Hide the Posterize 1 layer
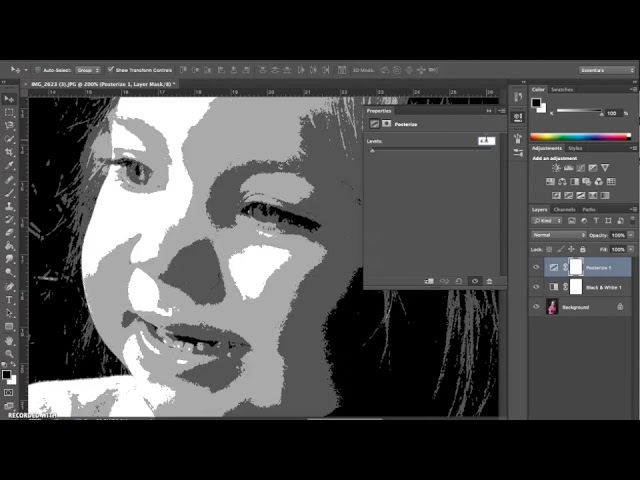 (x=536, y=267)
